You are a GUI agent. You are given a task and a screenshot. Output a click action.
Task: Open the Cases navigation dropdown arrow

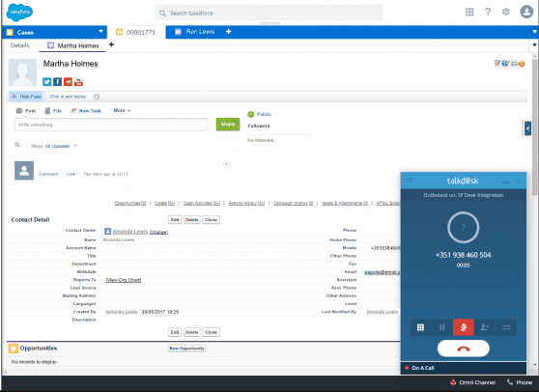[x=100, y=31]
